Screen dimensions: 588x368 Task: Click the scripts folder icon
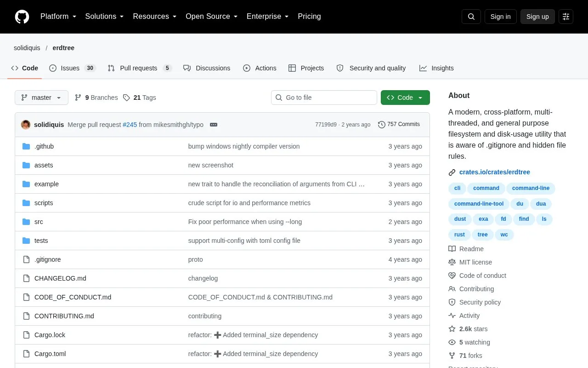tap(26, 203)
